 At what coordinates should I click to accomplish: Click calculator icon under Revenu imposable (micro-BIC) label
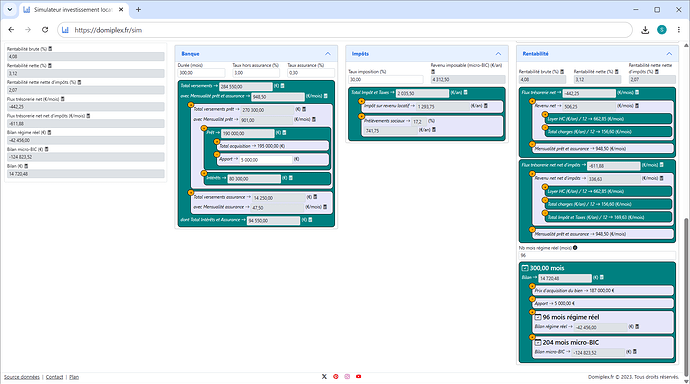[433, 71]
